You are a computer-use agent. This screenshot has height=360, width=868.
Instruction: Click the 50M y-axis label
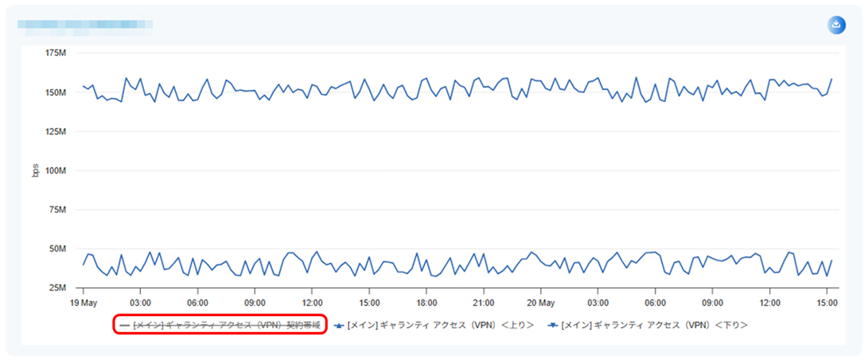click(59, 249)
